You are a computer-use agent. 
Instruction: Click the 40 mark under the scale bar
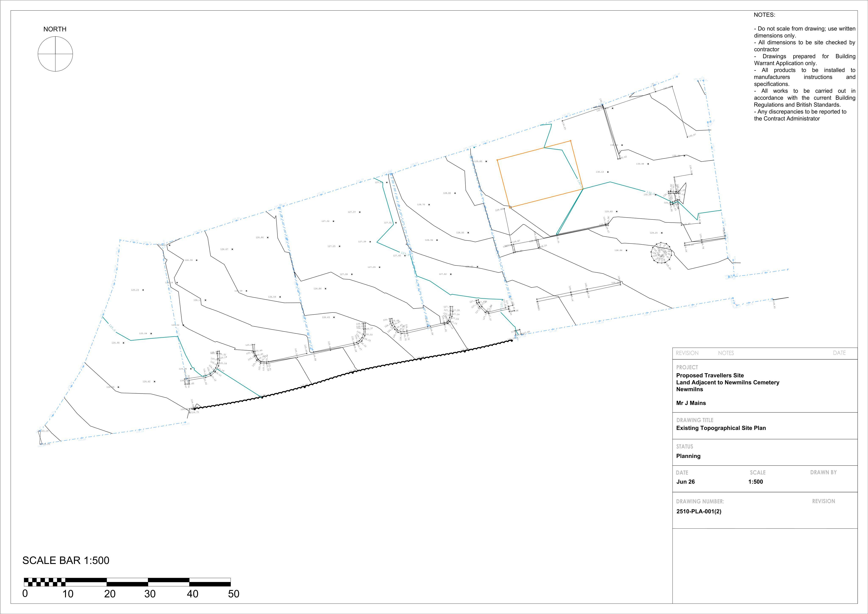[192, 594]
